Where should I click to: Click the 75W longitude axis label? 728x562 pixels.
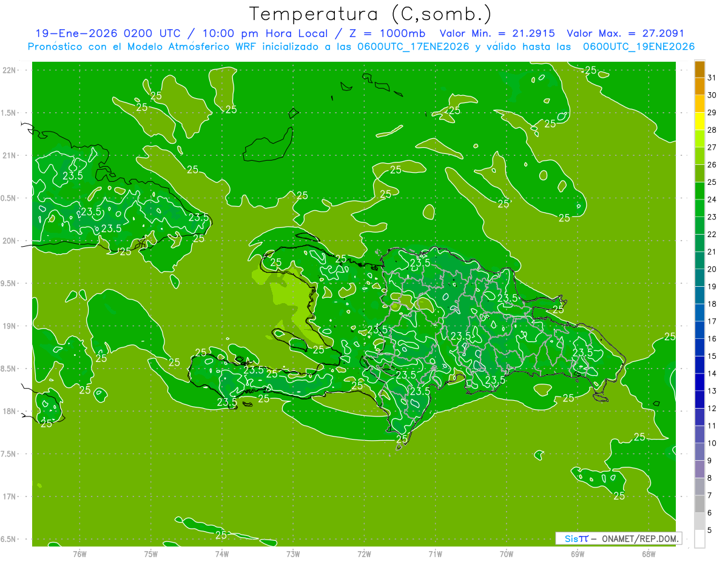[151, 554]
